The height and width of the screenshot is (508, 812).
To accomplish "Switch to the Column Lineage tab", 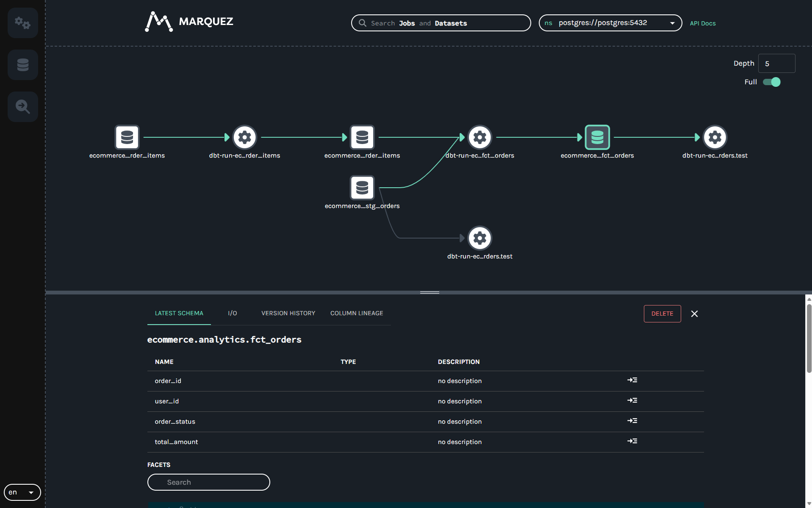I will (357, 313).
